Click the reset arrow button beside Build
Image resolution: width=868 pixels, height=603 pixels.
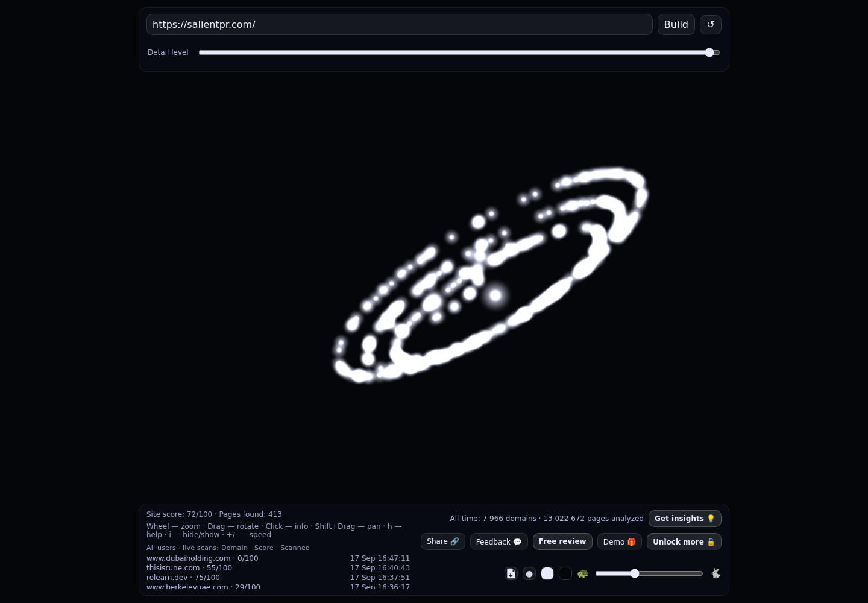click(x=710, y=24)
